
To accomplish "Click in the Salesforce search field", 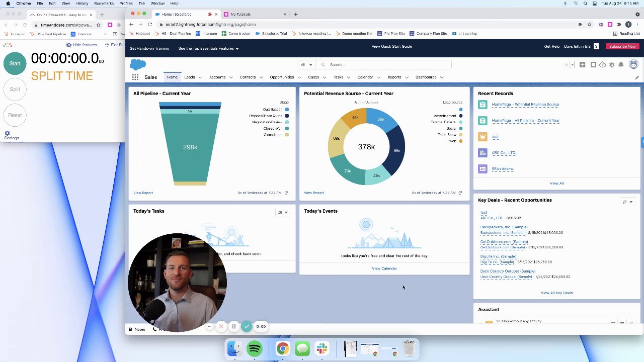I will (x=385, y=65).
